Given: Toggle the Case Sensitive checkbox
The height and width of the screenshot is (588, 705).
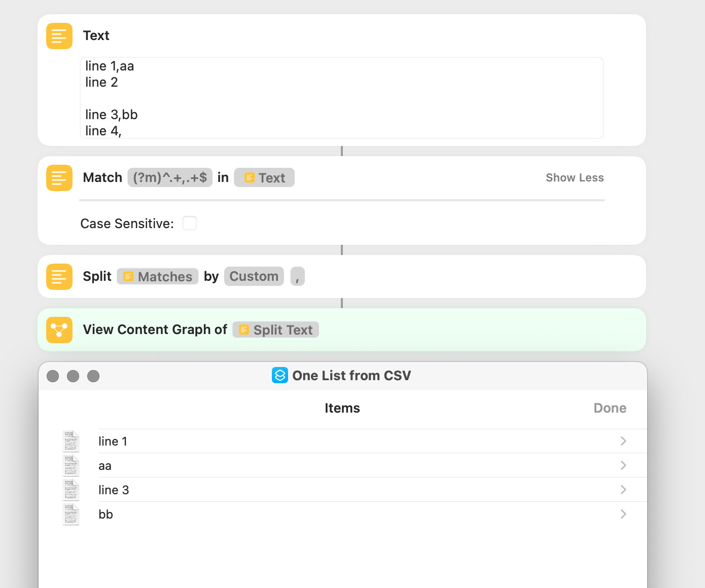Looking at the screenshot, I should [x=190, y=223].
